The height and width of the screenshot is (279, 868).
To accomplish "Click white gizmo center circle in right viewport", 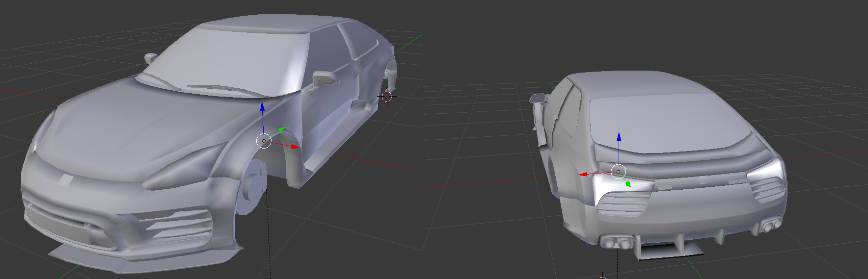I will 618,172.
